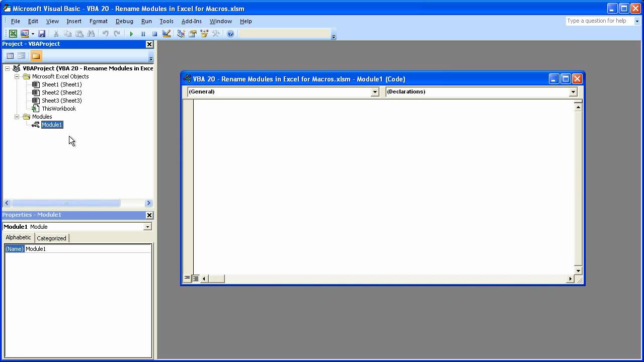The image size is (644, 362).
Task: Switch to the Categorized tab
Action: coord(51,238)
